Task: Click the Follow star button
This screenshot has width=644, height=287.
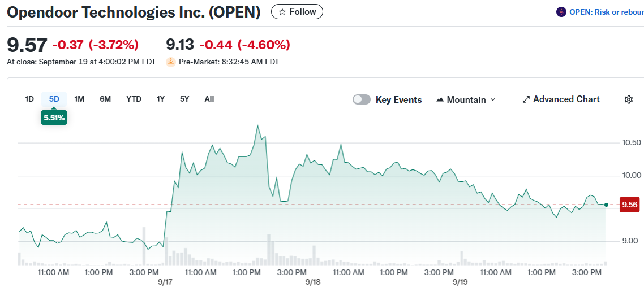Action: pyautogui.click(x=297, y=12)
